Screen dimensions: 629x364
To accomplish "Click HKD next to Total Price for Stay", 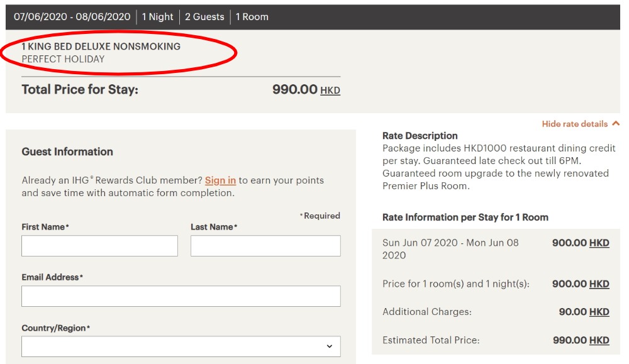I will click(x=330, y=91).
